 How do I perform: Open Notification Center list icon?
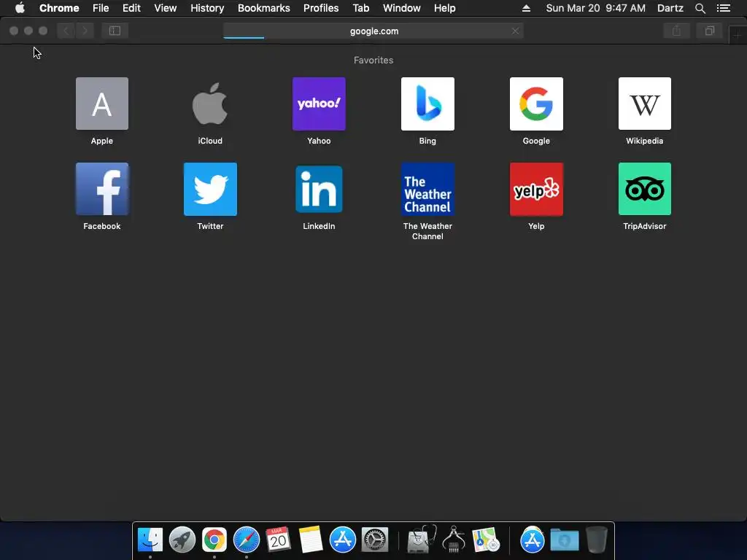[x=723, y=8]
